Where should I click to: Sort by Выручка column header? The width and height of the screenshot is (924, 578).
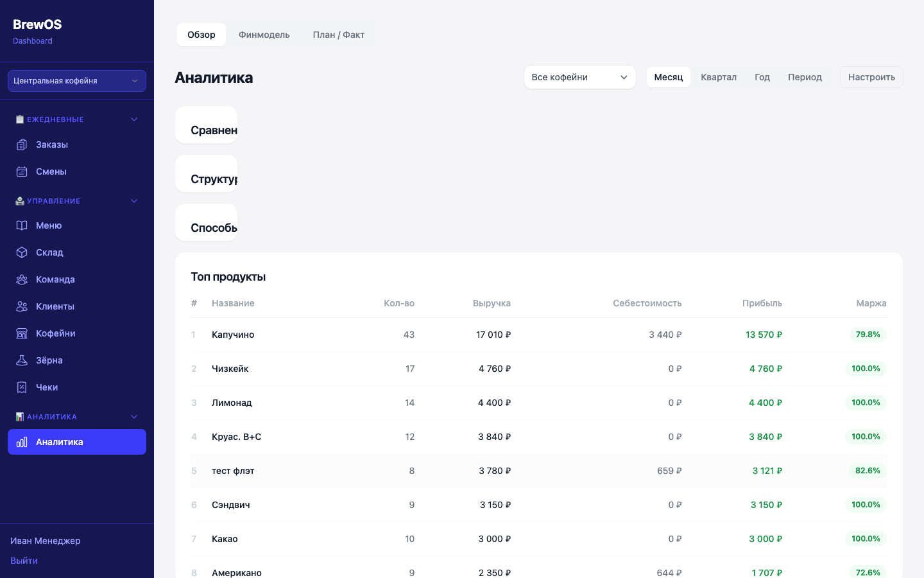tap(492, 303)
